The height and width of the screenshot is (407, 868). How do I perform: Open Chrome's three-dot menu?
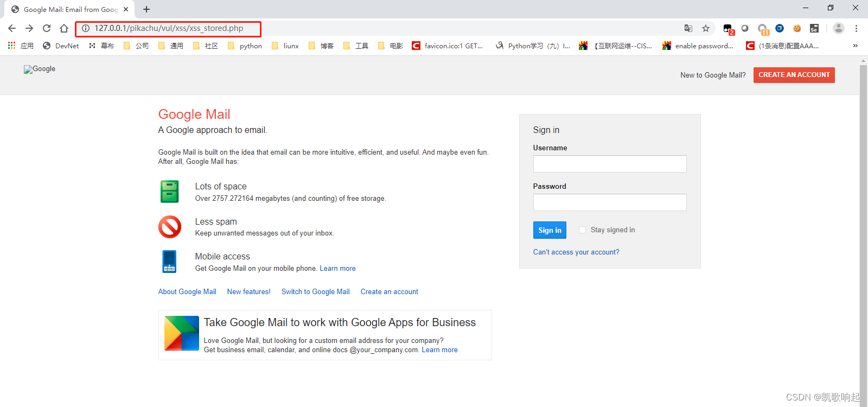click(856, 28)
